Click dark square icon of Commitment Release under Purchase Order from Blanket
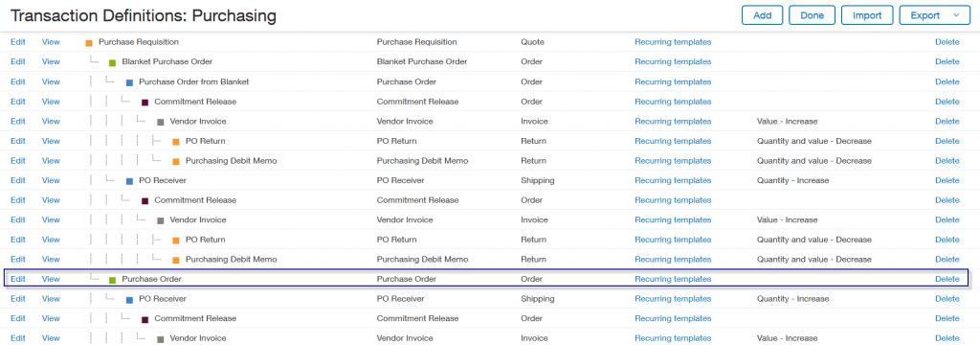Image resolution: width=980 pixels, height=345 pixels. [x=145, y=103]
